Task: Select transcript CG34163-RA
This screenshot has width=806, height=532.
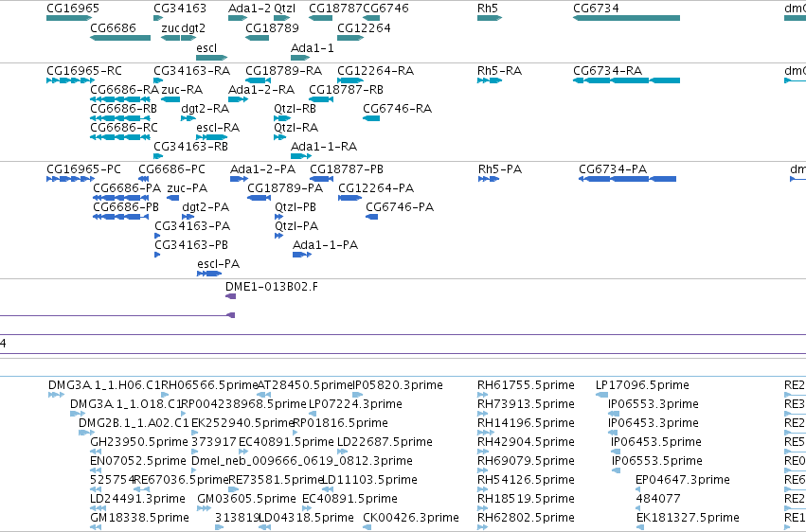Action: click(191, 70)
